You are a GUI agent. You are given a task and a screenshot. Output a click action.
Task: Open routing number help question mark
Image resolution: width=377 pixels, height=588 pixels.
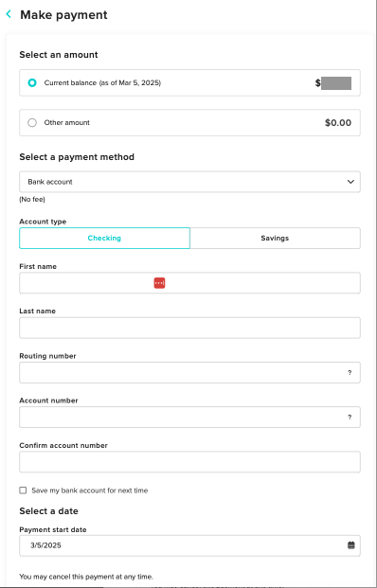[x=350, y=372]
